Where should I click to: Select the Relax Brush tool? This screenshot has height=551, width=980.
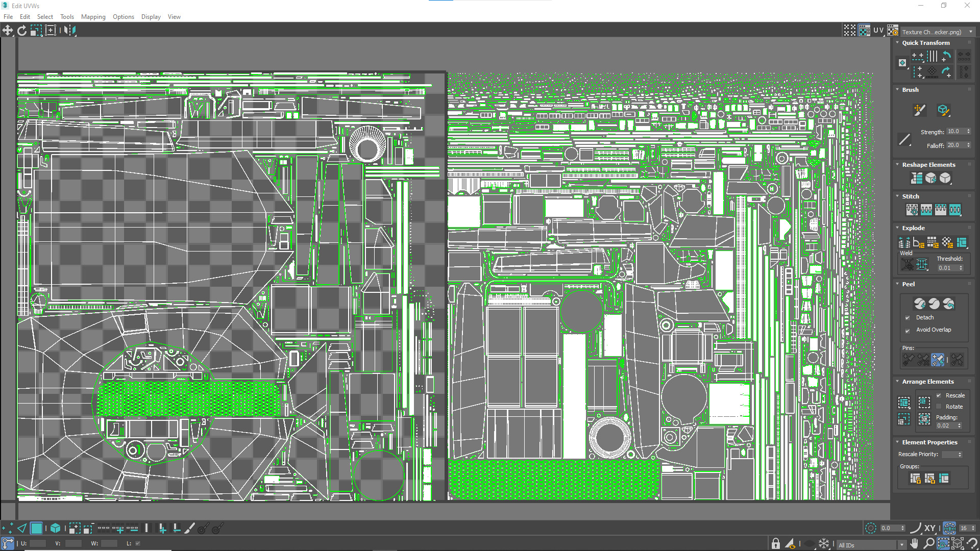943,110
